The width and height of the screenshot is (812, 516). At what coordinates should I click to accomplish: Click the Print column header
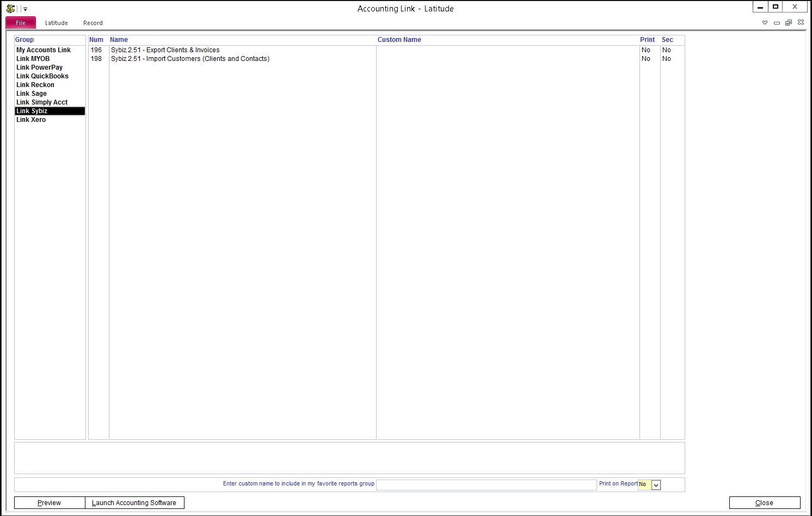[648, 40]
